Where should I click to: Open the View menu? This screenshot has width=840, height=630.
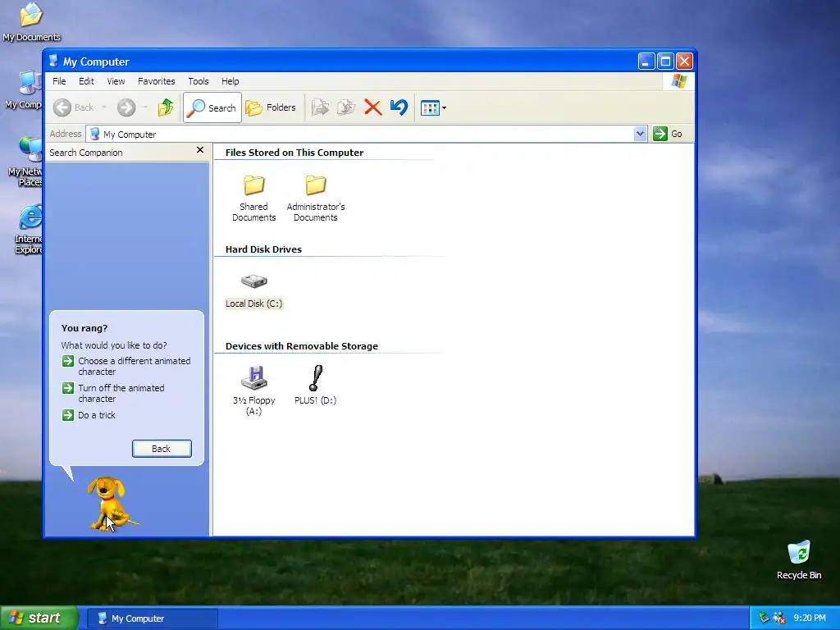click(x=116, y=81)
